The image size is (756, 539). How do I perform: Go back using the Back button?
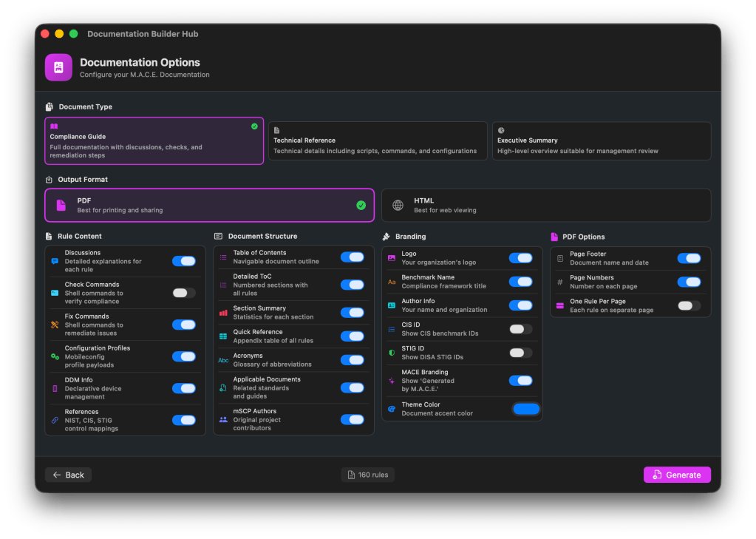coord(68,475)
